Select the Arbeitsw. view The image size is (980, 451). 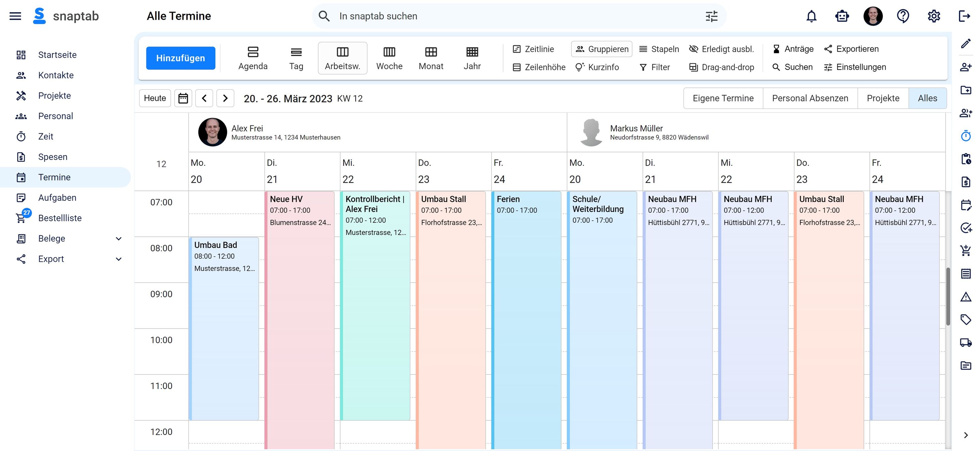pyautogui.click(x=342, y=58)
